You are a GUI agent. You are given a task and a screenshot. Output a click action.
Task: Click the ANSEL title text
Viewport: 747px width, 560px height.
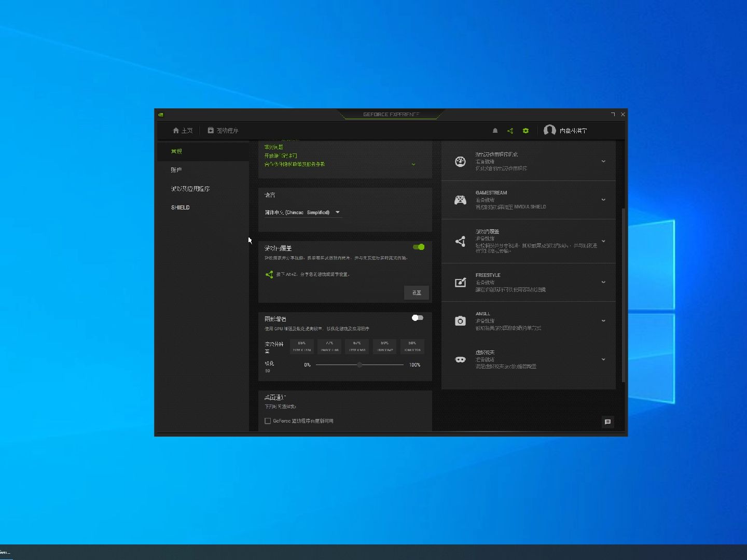483,314
